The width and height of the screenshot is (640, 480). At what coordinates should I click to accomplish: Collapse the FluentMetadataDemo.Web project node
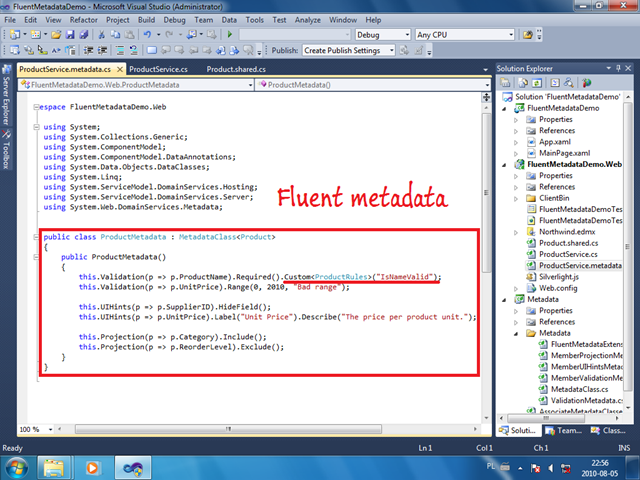pyautogui.click(x=505, y=165)
